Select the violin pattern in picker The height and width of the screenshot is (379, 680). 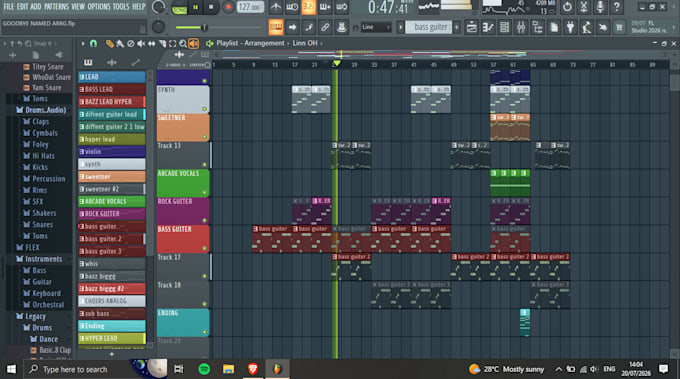[111, 151]
